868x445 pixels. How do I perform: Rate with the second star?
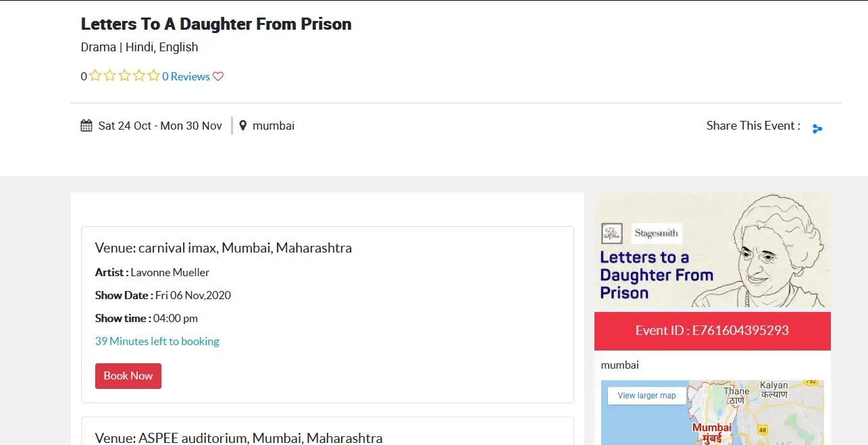point(110,76)
